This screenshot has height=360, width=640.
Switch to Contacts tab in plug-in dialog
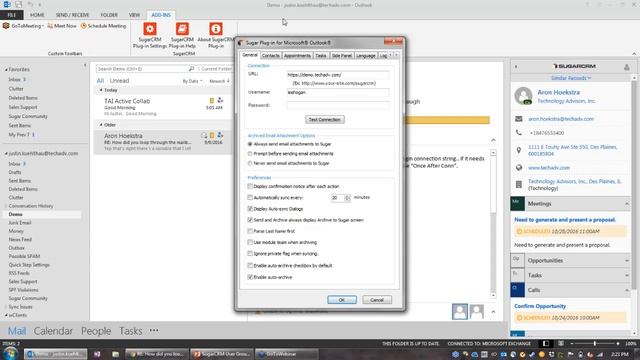271,56
